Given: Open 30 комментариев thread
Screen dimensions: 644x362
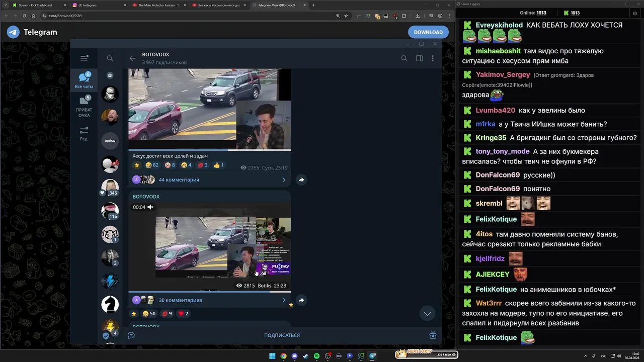Looking at the screenshot, I should 180,300.
